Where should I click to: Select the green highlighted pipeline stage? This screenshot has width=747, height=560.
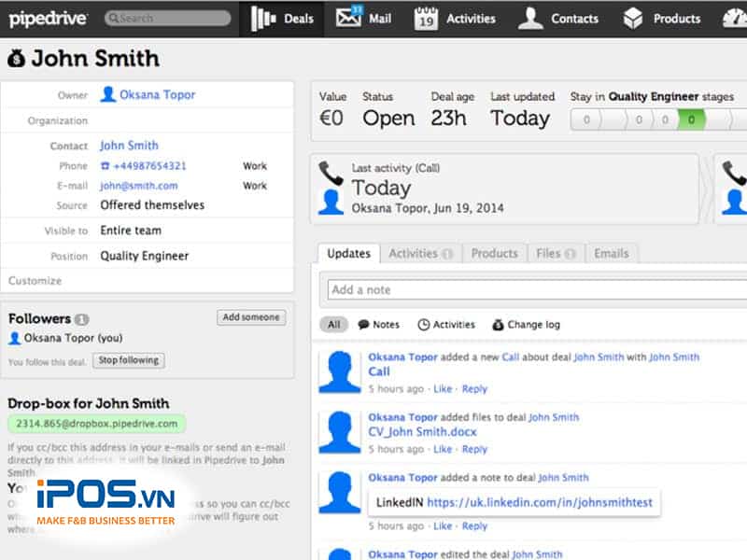(x=691, y=119)
